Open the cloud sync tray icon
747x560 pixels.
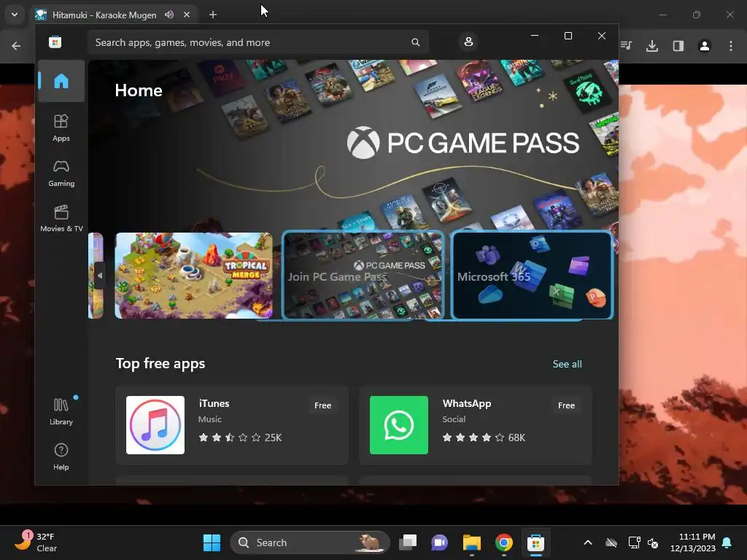[611, 542]
